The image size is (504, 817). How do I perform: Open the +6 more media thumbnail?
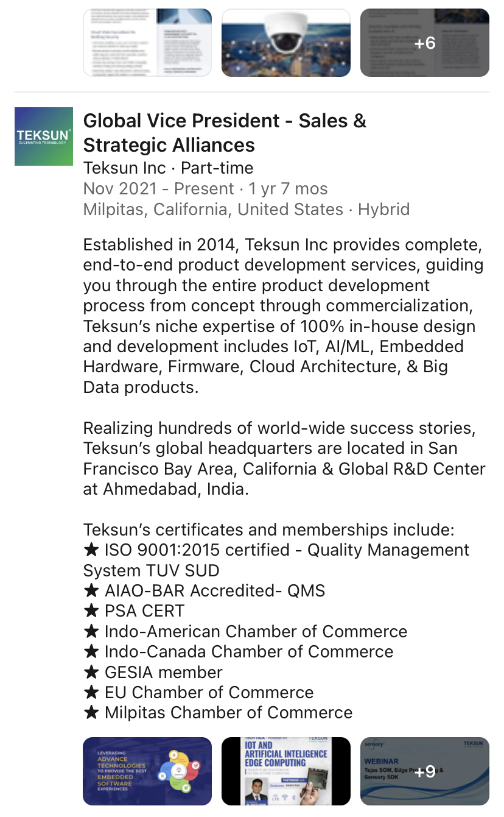(x=425, y=43)
